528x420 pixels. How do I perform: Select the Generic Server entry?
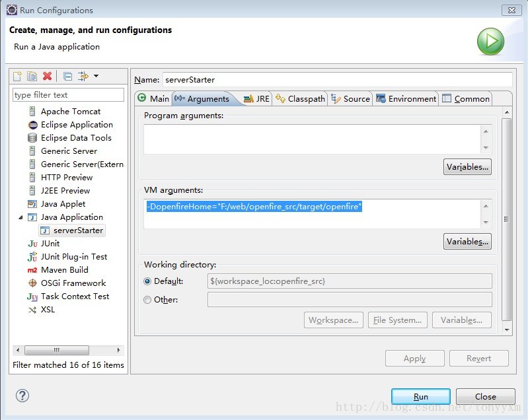[69, 151]
